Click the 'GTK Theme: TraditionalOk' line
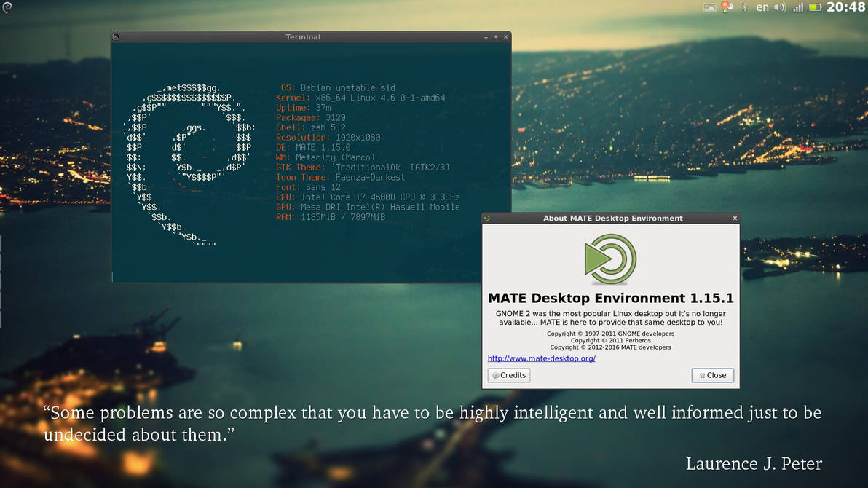 (x=363, y=168)
